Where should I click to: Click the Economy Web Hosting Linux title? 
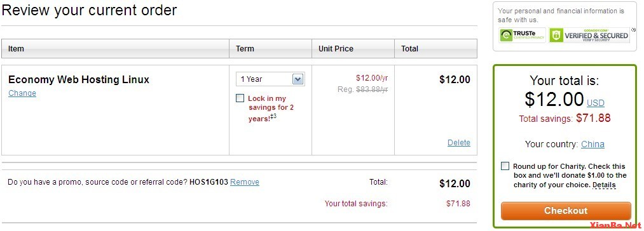click(x=79, y=79)
